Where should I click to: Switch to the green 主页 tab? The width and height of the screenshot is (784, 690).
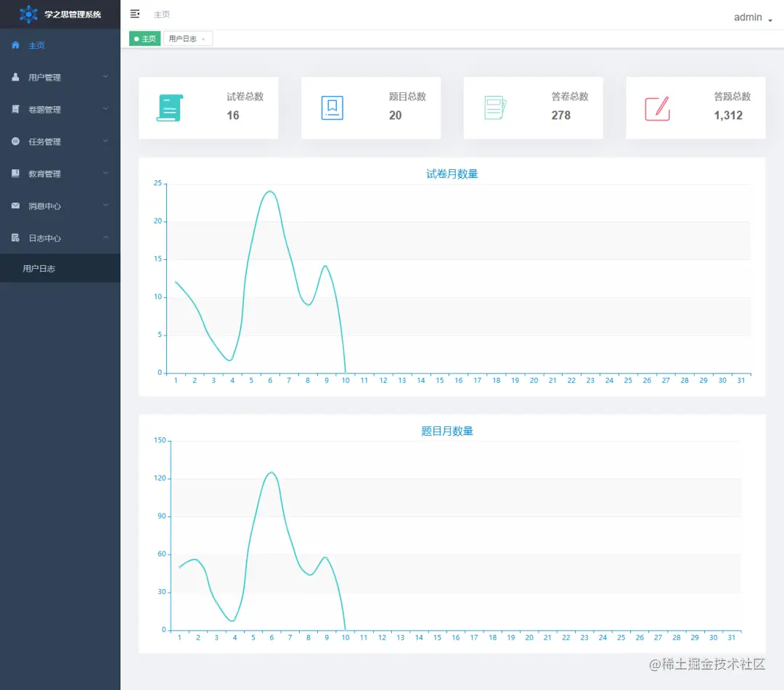coord(144,38)
